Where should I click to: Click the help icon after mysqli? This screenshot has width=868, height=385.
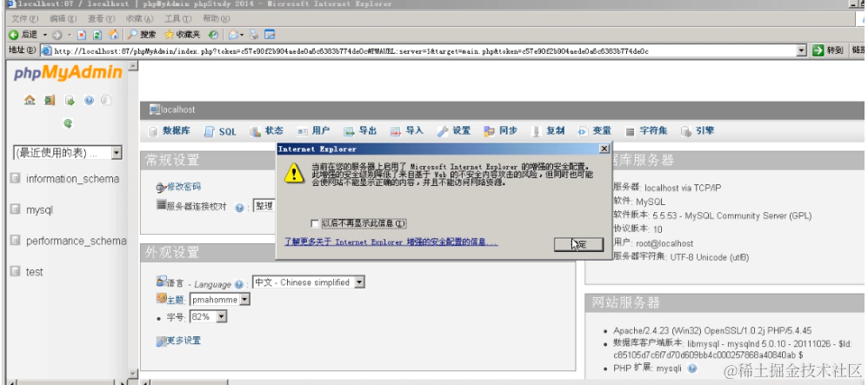[692, 368]
